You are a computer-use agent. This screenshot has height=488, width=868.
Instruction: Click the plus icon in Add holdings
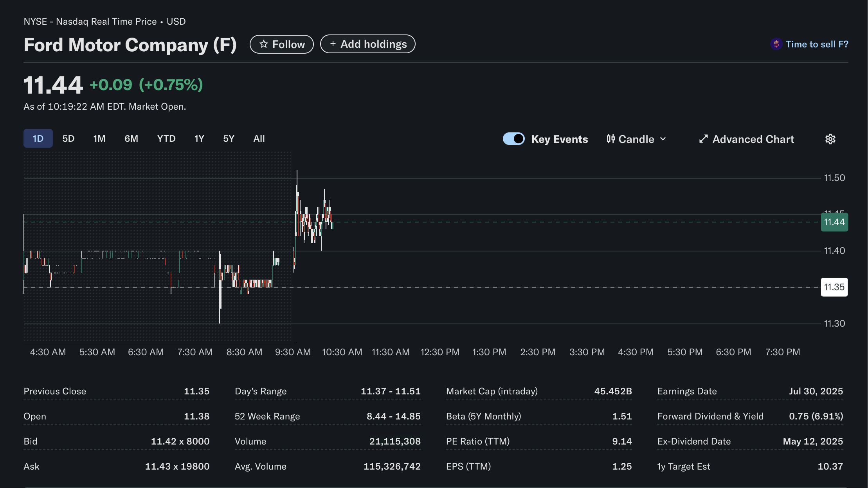tap(333, 44)
